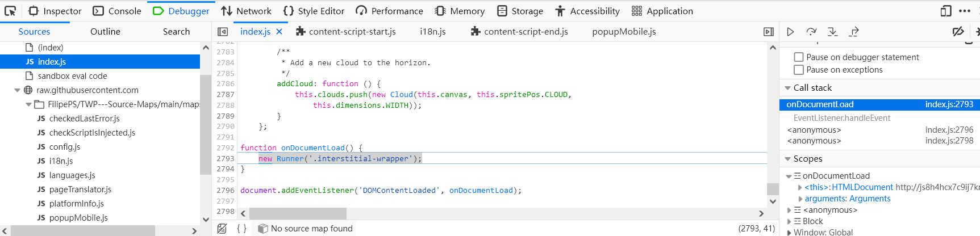
Task: Open responsive design mode icon
Action: [945, 11]
